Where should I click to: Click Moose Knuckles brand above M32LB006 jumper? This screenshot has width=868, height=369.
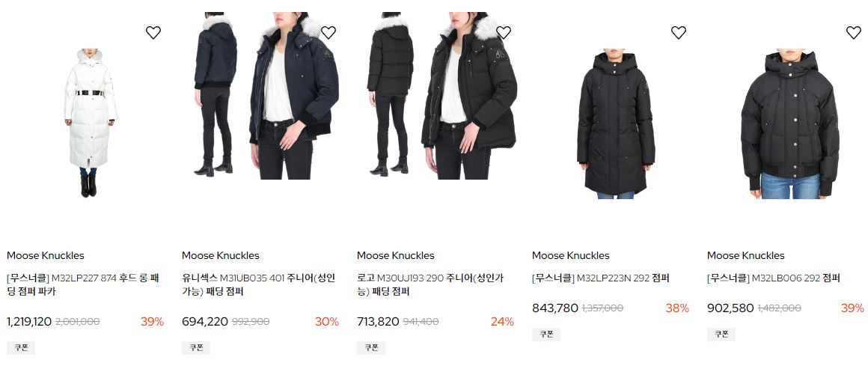tap(746, 255)
